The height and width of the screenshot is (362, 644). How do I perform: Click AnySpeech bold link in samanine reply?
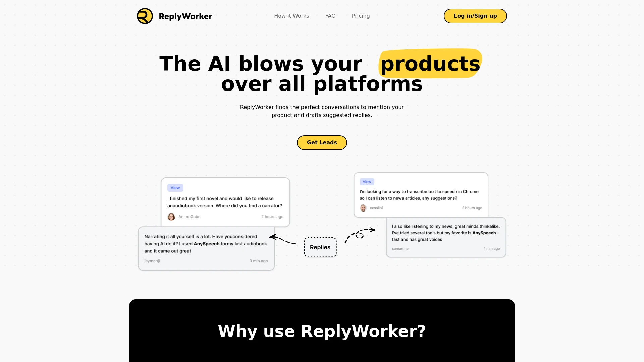(x=484, y=233)
